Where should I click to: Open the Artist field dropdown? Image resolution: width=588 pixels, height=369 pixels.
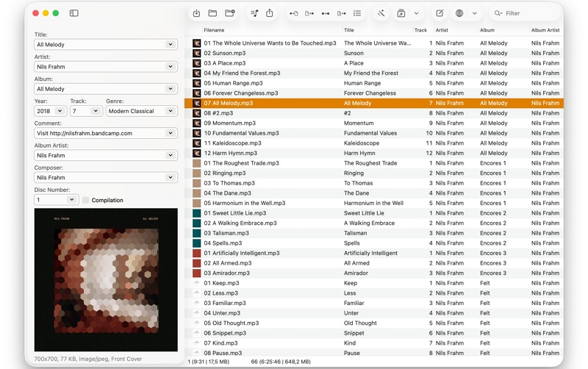click(171, 66)
